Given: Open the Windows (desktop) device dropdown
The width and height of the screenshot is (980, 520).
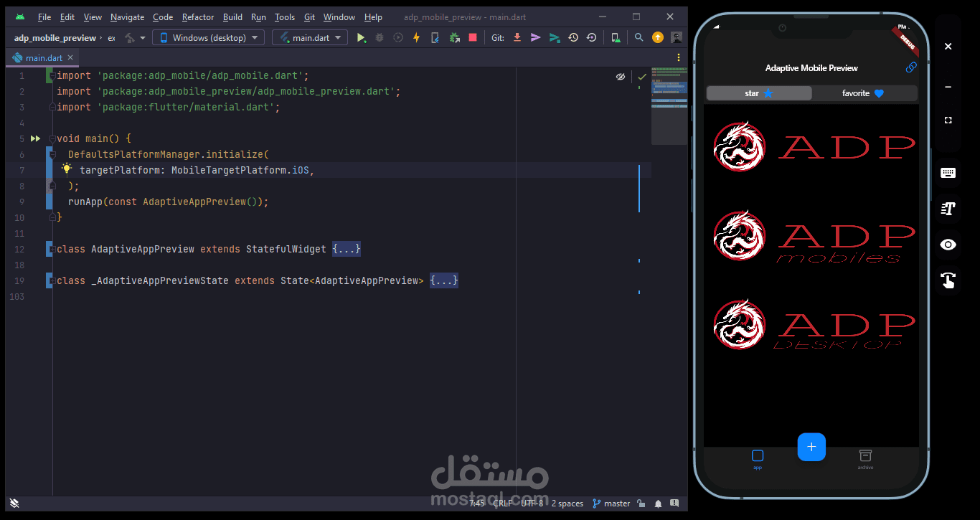Looking at the screenshot, I should [208, 37].
